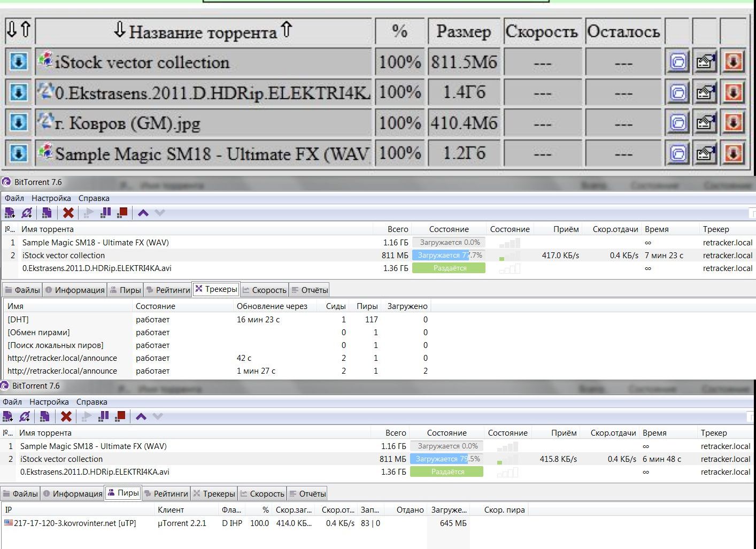The height and width of the screenshot is (549, 756).
Task: Click blue download arrow beside 0.Ekstrasens HDRip row
Action: pos(19,92)
